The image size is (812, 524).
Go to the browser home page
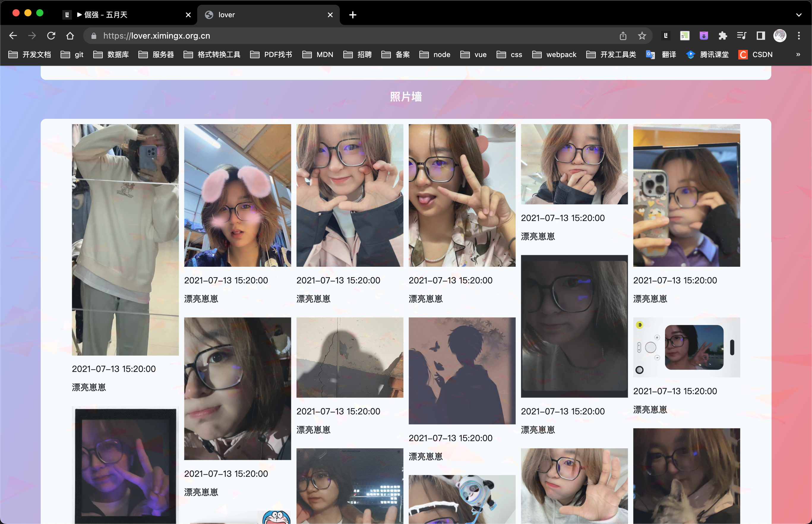click(x=70, y=36)
